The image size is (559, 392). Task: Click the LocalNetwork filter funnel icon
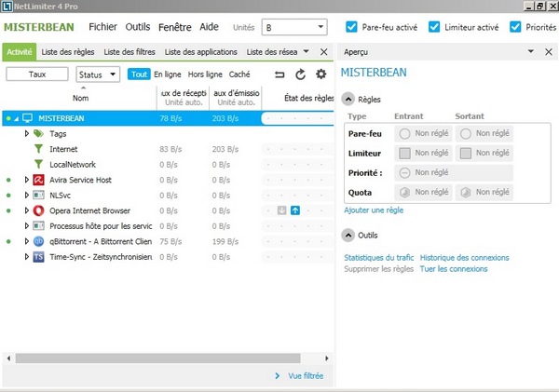coord(38,164)
